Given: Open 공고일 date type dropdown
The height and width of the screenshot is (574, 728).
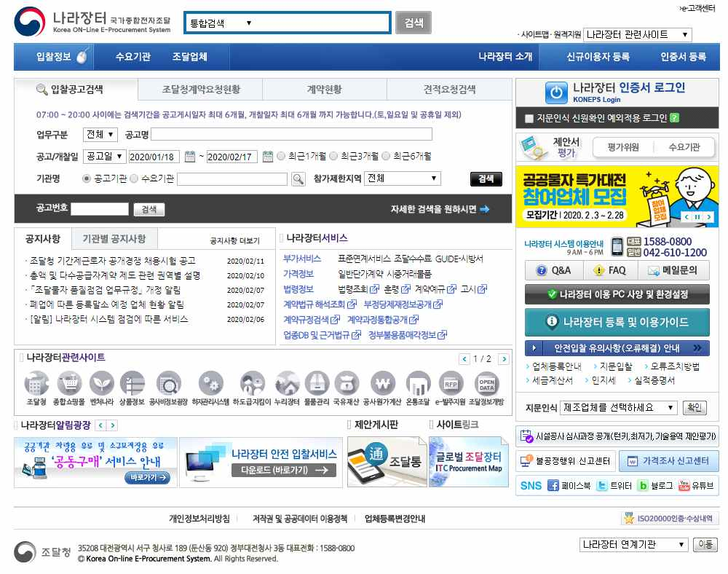Looking at the screenshot, I should click(x=104, y=157).
